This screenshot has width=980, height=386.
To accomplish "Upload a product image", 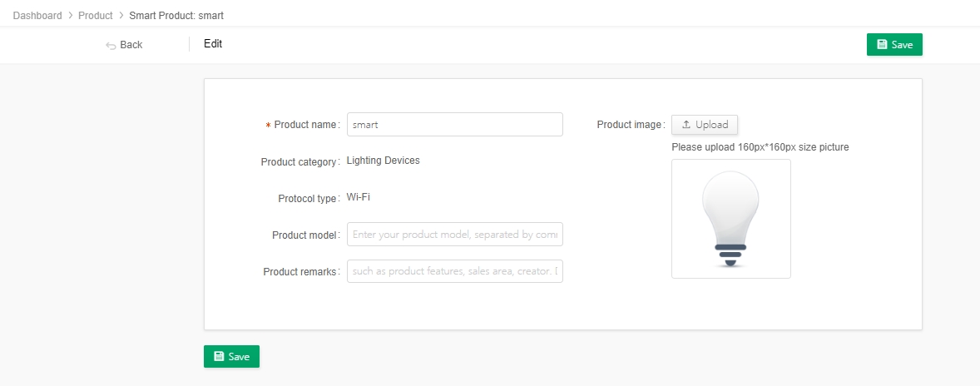I will pyautogui.click(x=705, y=124).
